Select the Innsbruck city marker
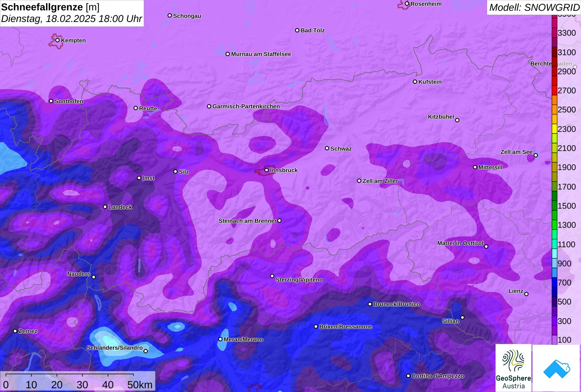The width and height of the screenshot is (581, 392). coord(266,170)
